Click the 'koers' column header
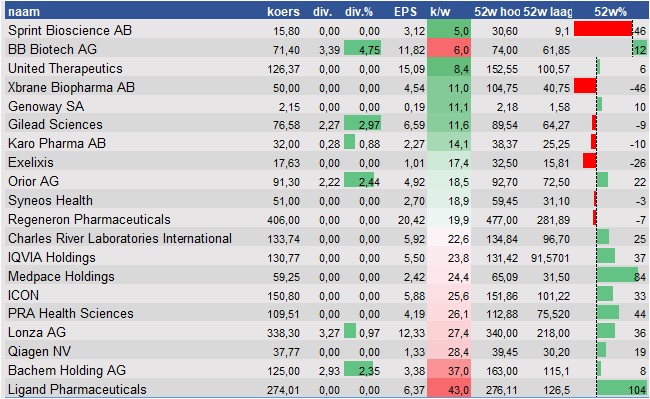The width and height of the screenshot is (650, 399). pyautogui.click(x=283, y=11)
